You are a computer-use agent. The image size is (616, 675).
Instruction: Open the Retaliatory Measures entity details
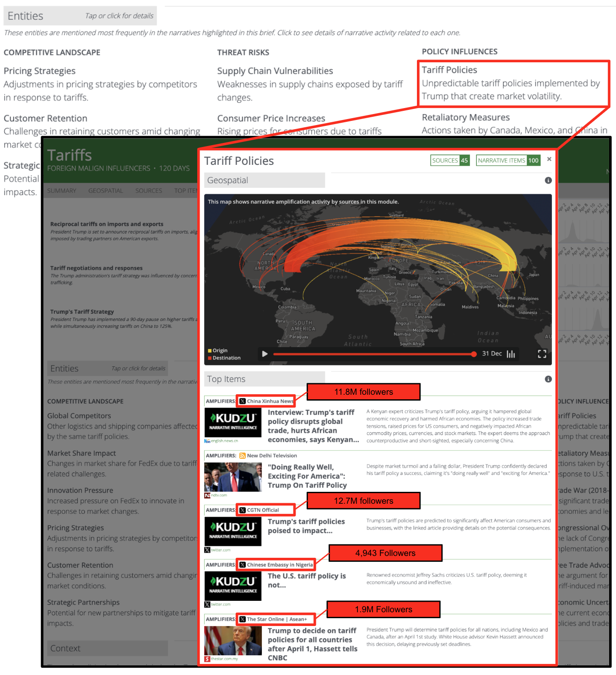[465, 118]
